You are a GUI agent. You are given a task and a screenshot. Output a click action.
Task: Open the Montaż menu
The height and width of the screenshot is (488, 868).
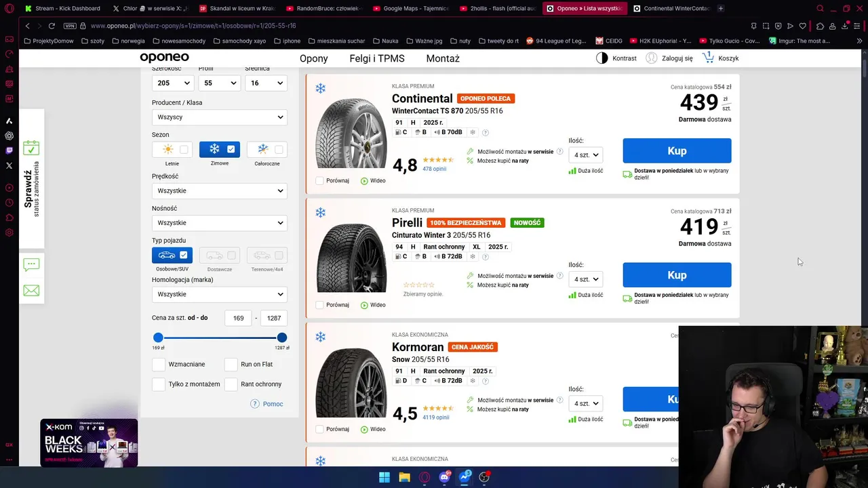(x=443, y=59)
